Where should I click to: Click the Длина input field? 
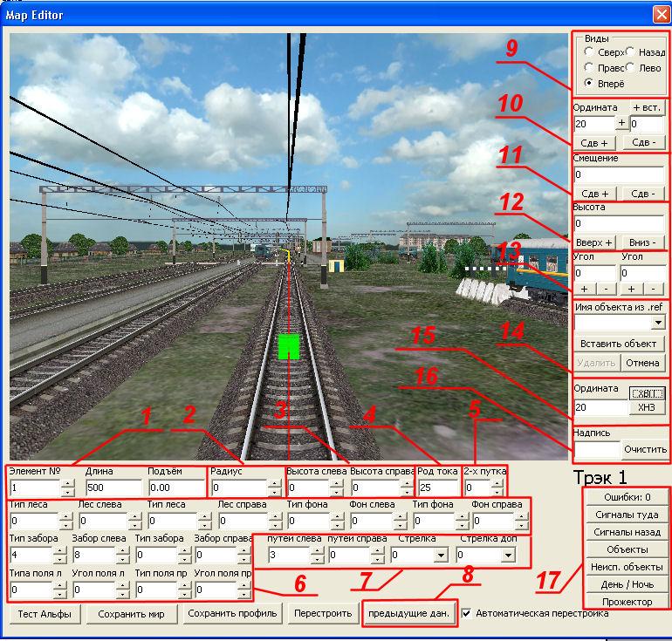113,488
